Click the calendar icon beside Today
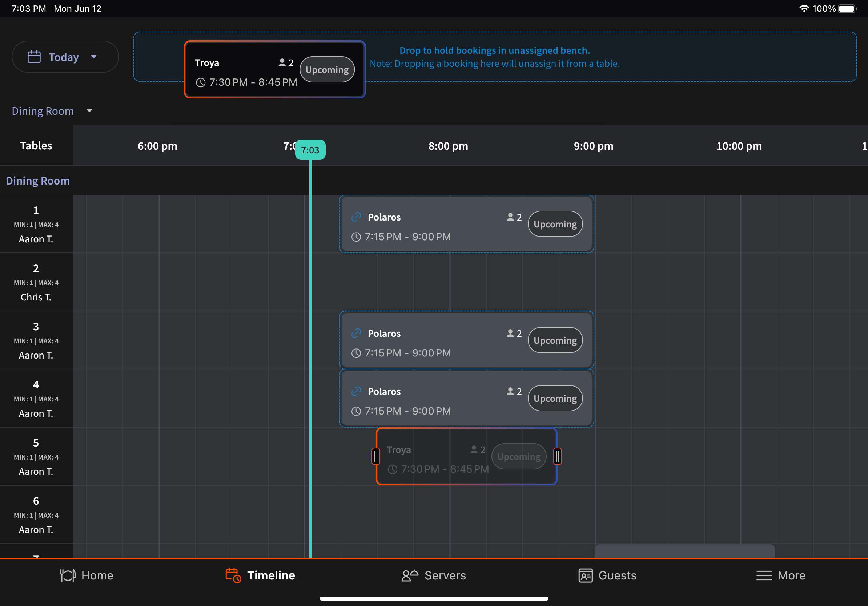This screenshot has width=868, height=606. coord(34,57)
